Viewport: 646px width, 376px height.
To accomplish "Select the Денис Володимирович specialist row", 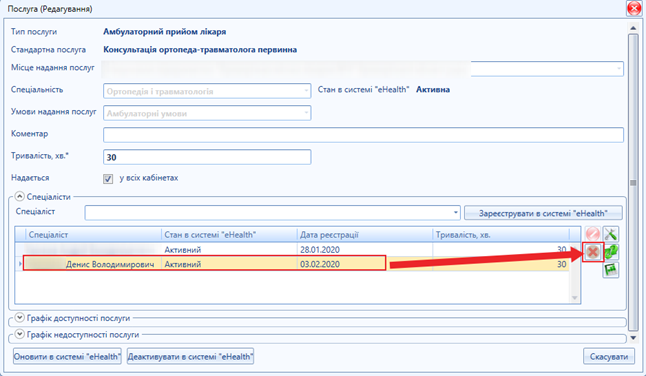I will (x=293, y=264).
